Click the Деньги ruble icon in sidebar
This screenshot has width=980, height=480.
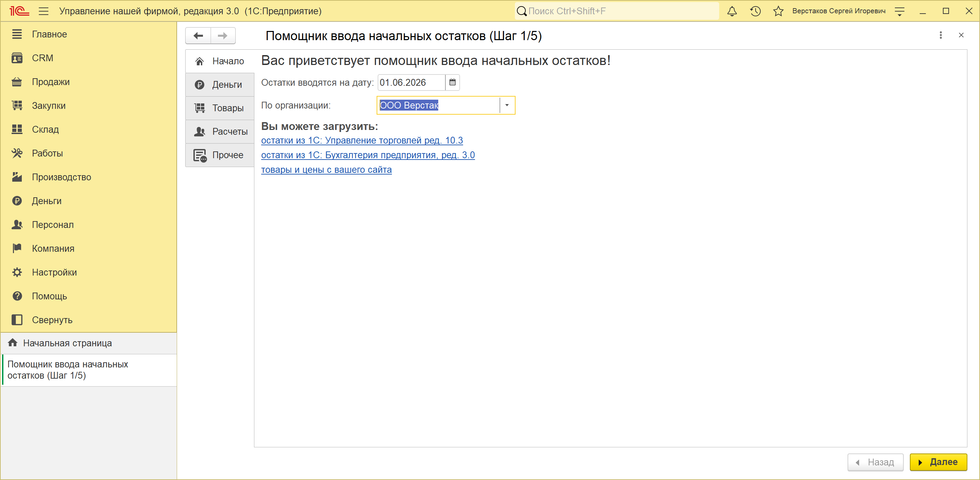pyautogui.click(x=17, y=201)
